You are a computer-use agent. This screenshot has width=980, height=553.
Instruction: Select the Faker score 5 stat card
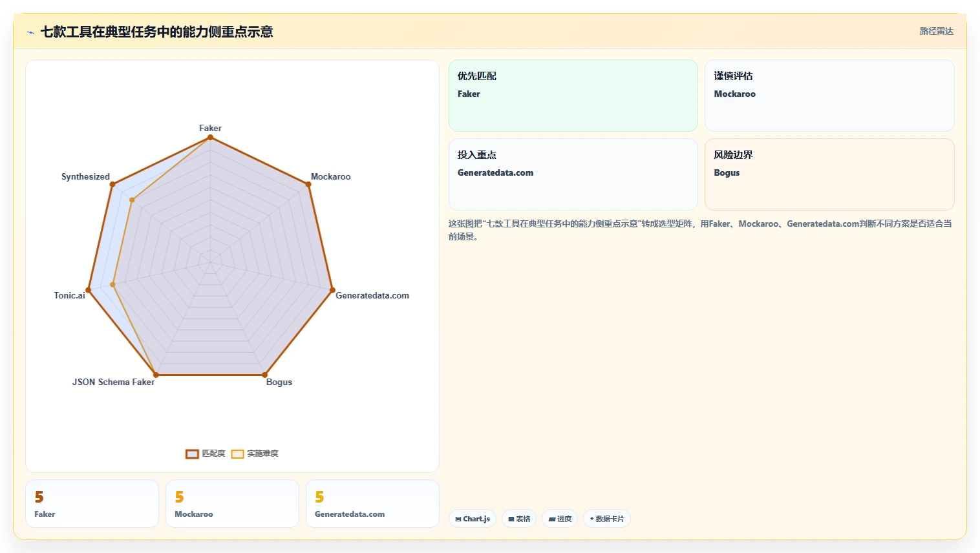(x=92, y=503)
